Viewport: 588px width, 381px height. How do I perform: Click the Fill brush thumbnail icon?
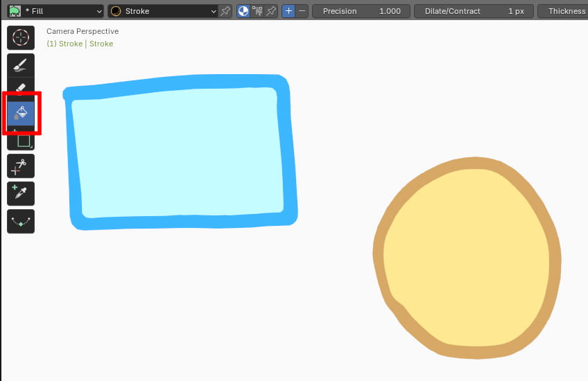14,11
